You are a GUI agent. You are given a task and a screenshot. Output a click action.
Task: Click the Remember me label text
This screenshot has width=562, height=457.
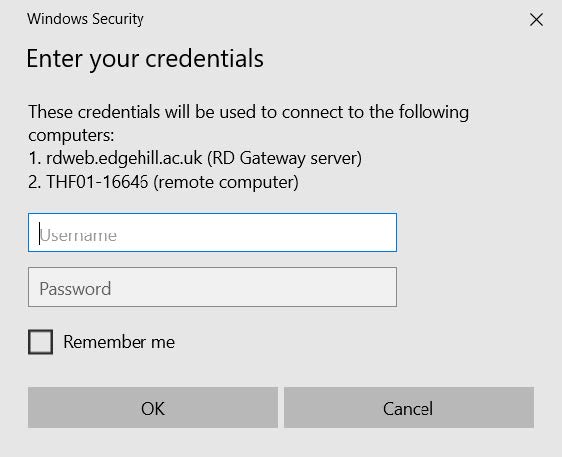click(x=119, y=342)
